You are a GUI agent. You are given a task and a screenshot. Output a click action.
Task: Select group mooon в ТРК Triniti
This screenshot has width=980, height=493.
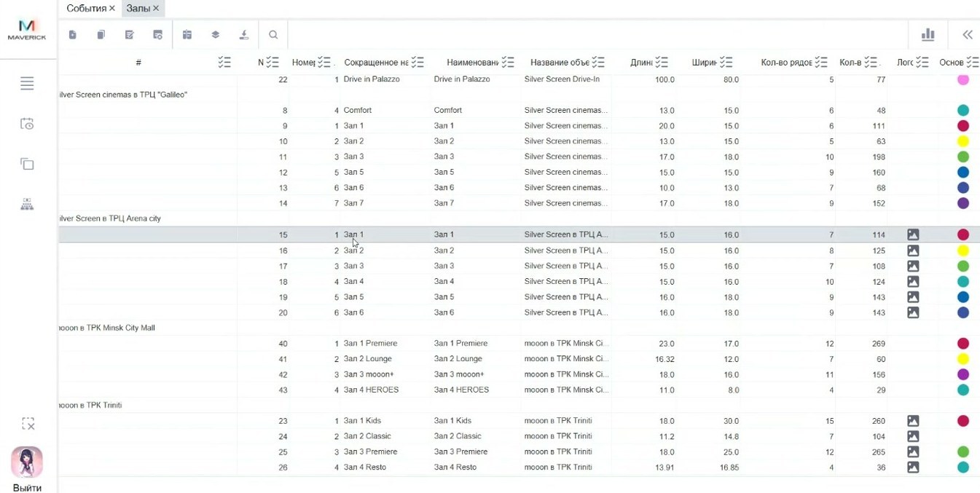point(90,405)
